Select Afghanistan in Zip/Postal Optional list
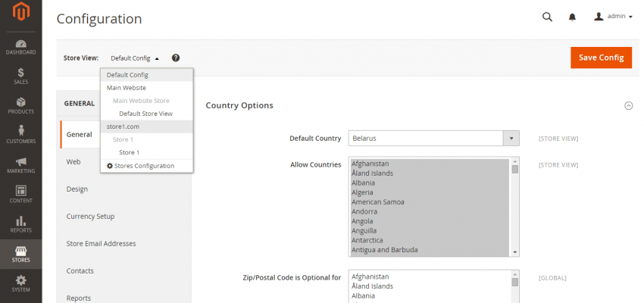Screen dimensions: 644x303 click(x=430, y=276)
